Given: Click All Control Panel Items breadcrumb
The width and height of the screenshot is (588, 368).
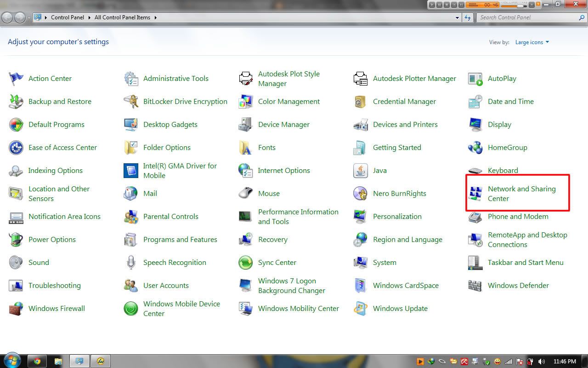Looking at the screenshot, I should point(122,17).
